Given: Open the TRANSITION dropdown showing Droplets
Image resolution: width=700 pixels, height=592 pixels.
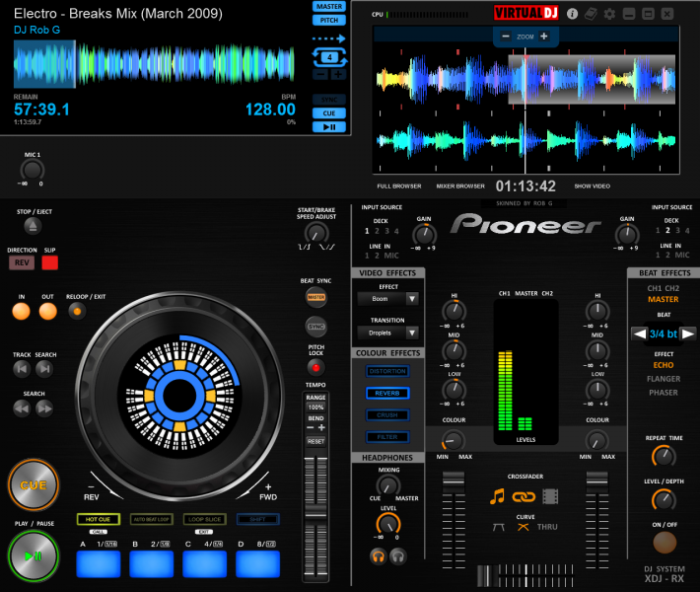Looking at the screenshot, I should [x=387, y=333].
